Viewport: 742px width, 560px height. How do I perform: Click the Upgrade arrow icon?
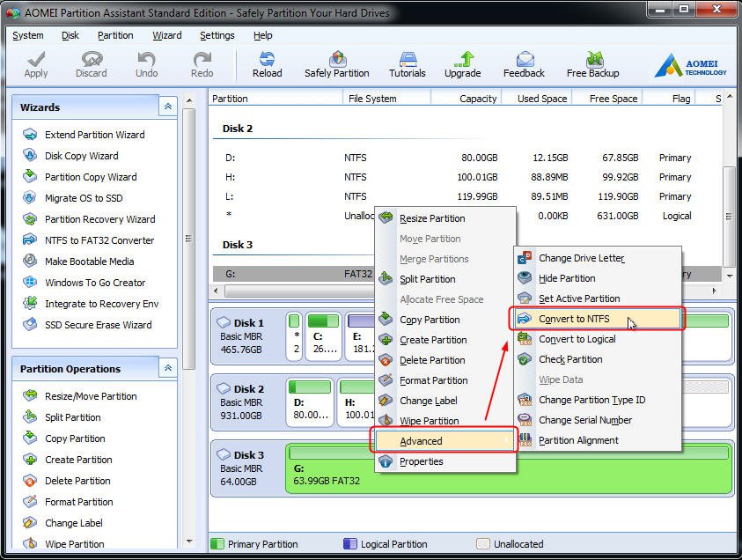pos(463,59)
